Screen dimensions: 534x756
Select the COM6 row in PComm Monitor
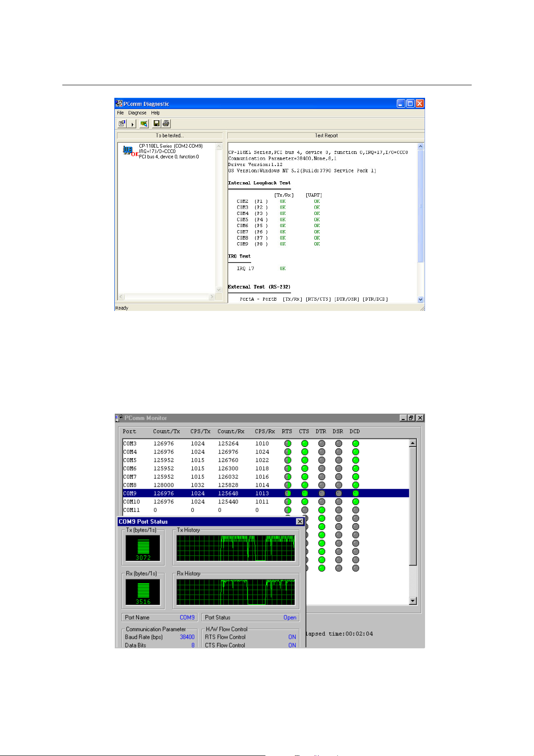tap(265, 468)
